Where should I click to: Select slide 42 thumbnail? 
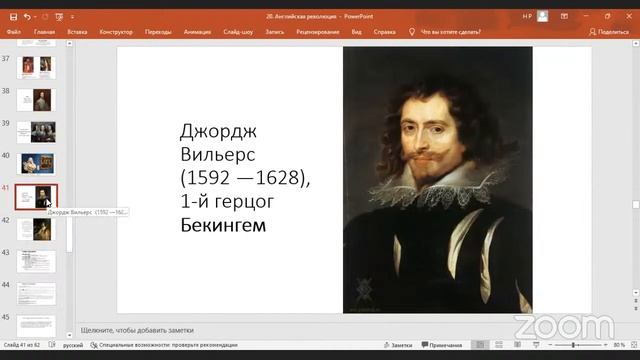click(x=36, y=229)
